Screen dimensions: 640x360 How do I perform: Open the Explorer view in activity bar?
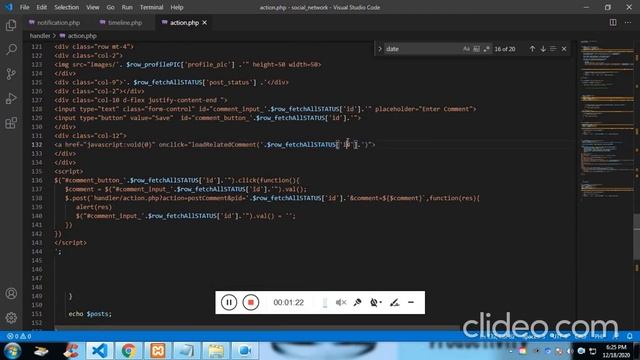(11, 25)
